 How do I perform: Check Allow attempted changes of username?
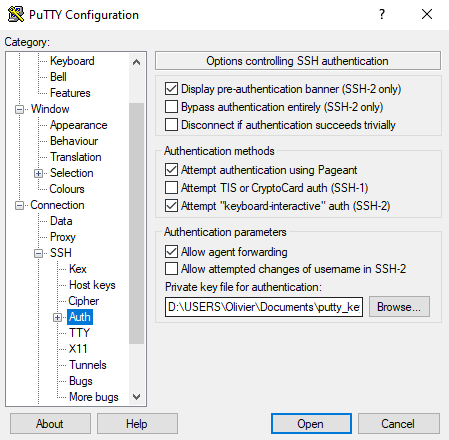tap(171, 269)
